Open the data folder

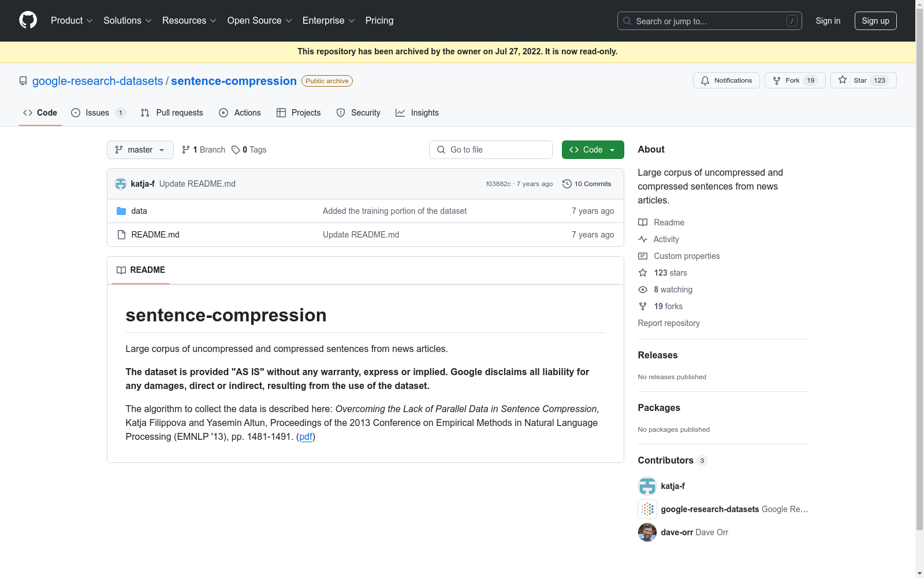(x=139, y=211)
